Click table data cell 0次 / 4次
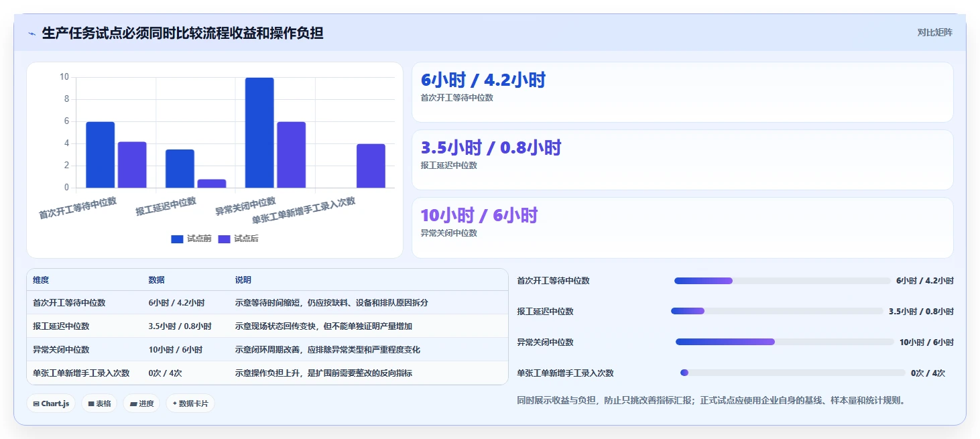The width and height of the screenshot is (980, 439). coord(166,373)
